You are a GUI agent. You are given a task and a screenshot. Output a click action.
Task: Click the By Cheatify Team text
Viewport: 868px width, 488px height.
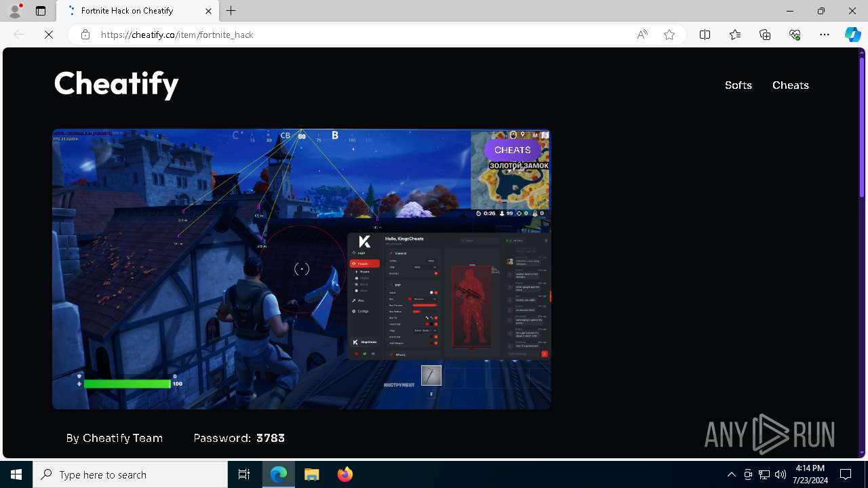115,438
